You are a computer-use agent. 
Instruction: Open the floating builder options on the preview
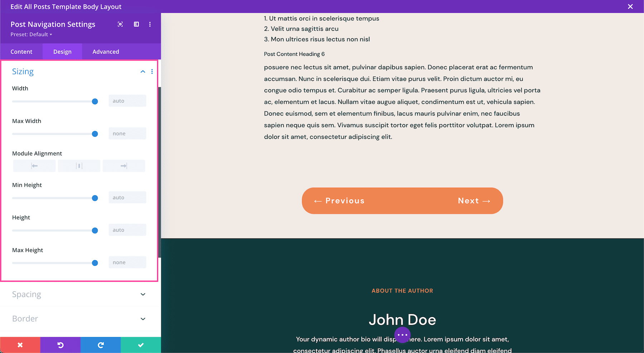[402, 334]
